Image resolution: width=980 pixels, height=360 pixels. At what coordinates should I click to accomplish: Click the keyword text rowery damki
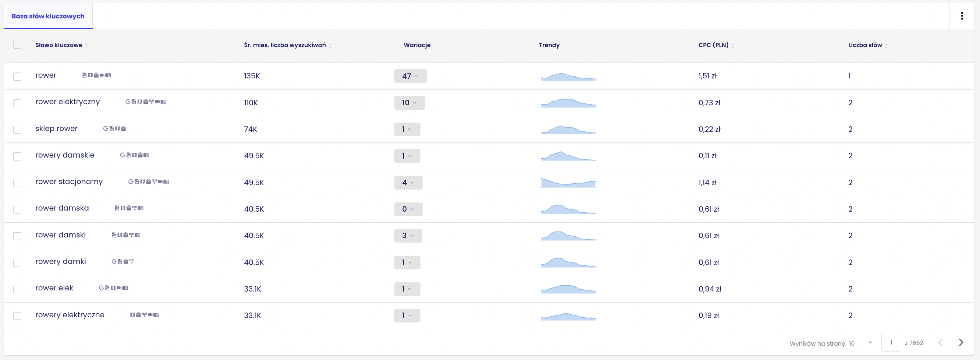click(x=60, y=261)
